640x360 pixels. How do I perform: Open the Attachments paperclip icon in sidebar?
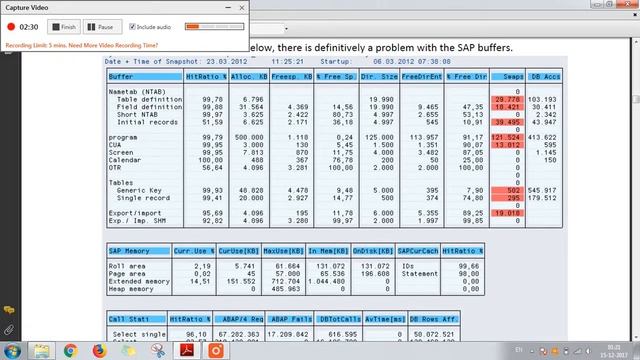point(9,329)
